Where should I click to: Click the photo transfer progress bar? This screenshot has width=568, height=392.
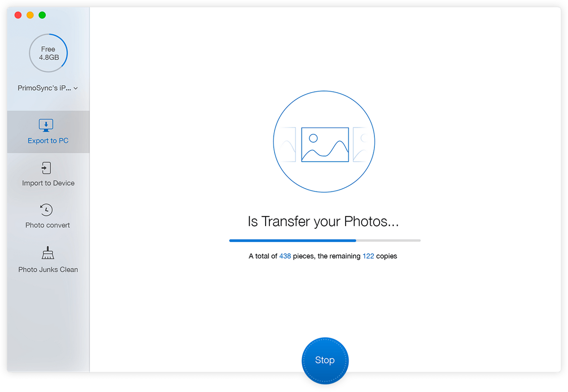(x=325, y=241)
